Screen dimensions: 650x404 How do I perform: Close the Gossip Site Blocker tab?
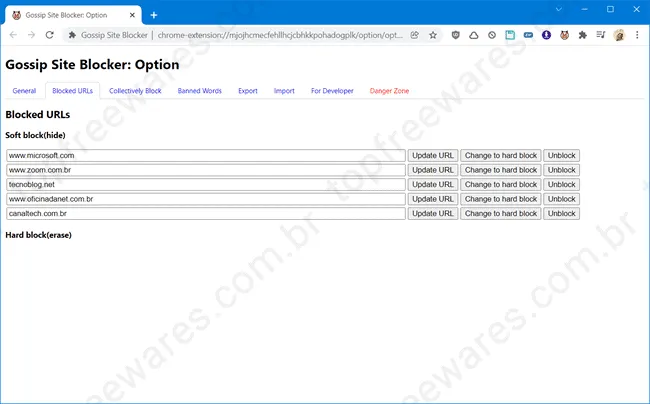[132, 15]
